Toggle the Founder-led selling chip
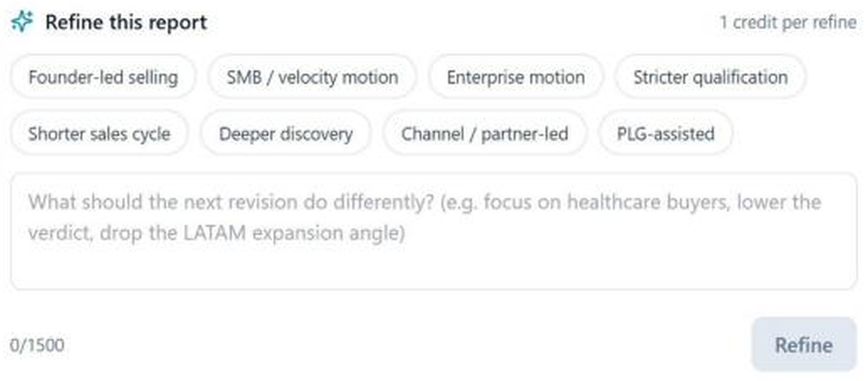868x381 pixels. point(103,77)
